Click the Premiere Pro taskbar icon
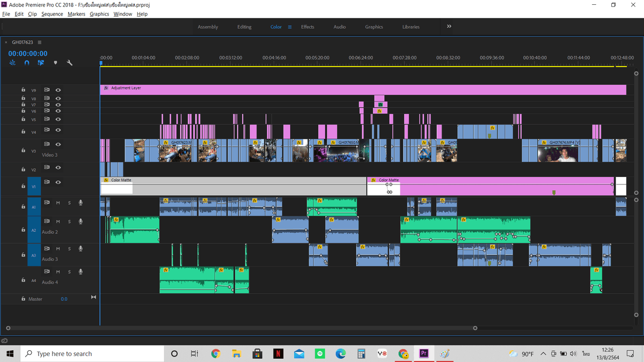This screenshot has width=644, height=362. pyautogui.click(x=424, y=353)
